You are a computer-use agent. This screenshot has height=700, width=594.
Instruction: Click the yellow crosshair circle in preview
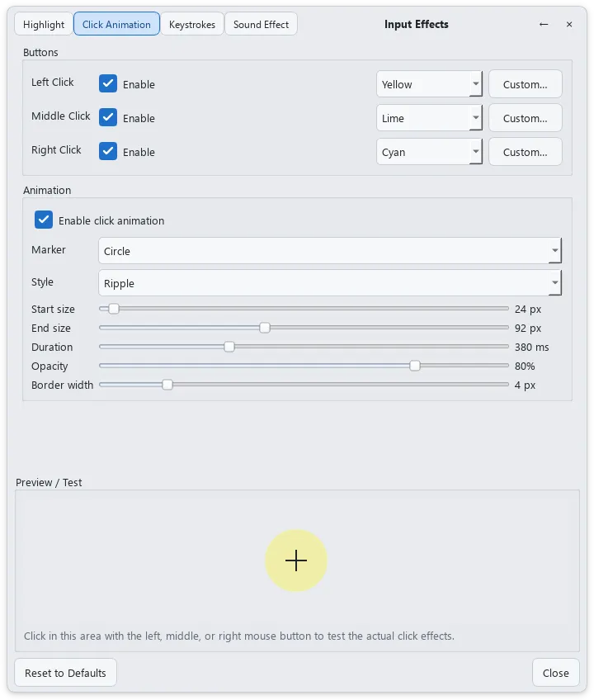(x=296, y=560)
